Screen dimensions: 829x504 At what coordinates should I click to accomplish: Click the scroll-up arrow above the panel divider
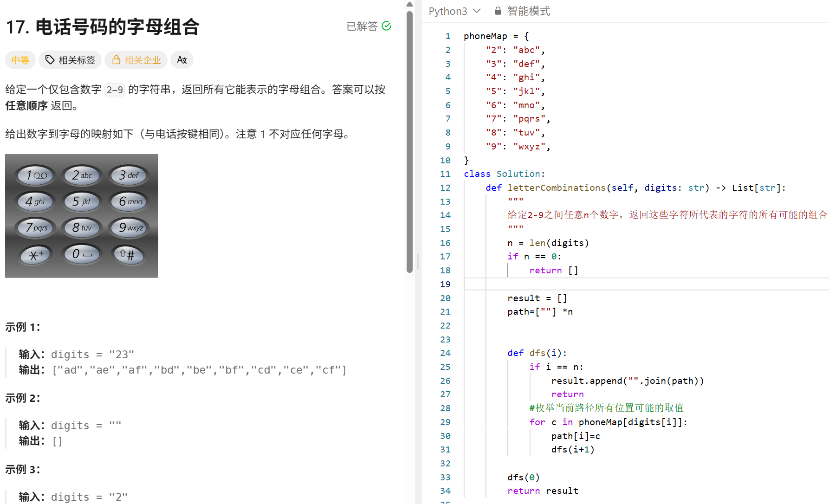tap(409, 4)
